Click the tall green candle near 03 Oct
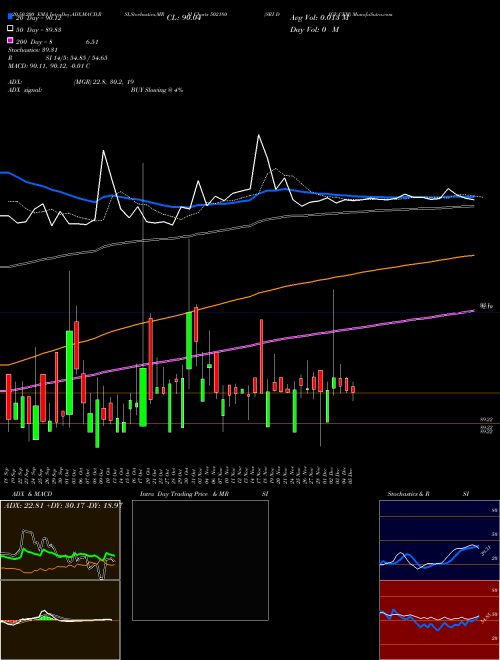The width and height of the screenshot is (500, 660). (69, 373)
